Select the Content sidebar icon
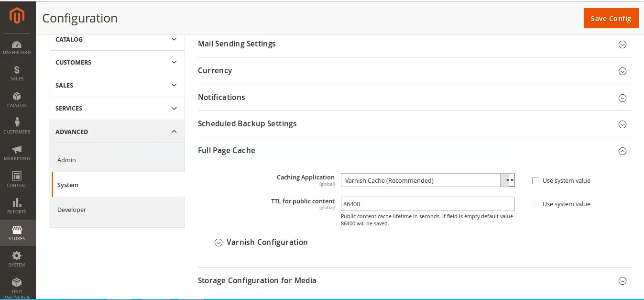 pos(17,178)
